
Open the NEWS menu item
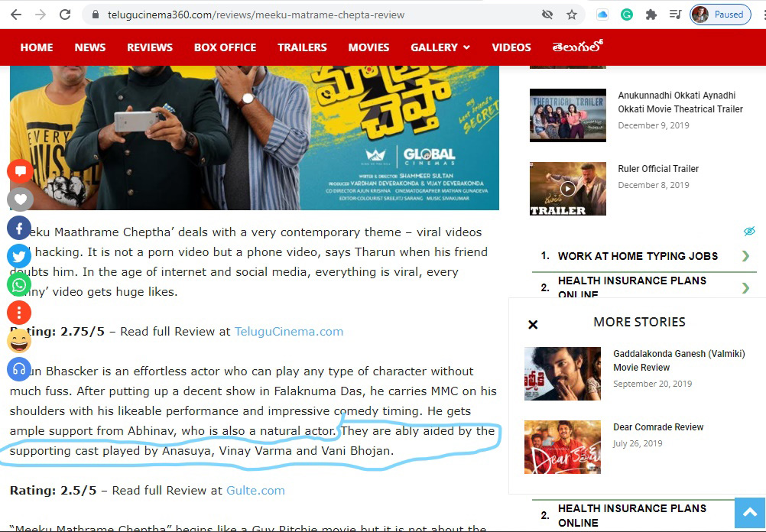pyautogui.click(x=90, y=47)
